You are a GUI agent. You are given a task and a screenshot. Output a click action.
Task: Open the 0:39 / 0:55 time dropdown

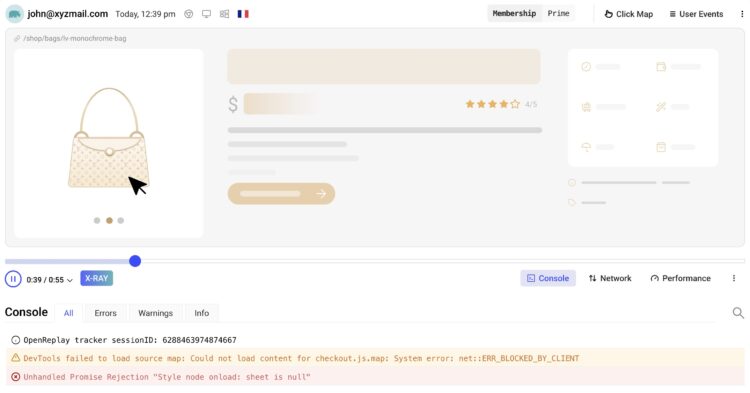click(x=49, y=280)
